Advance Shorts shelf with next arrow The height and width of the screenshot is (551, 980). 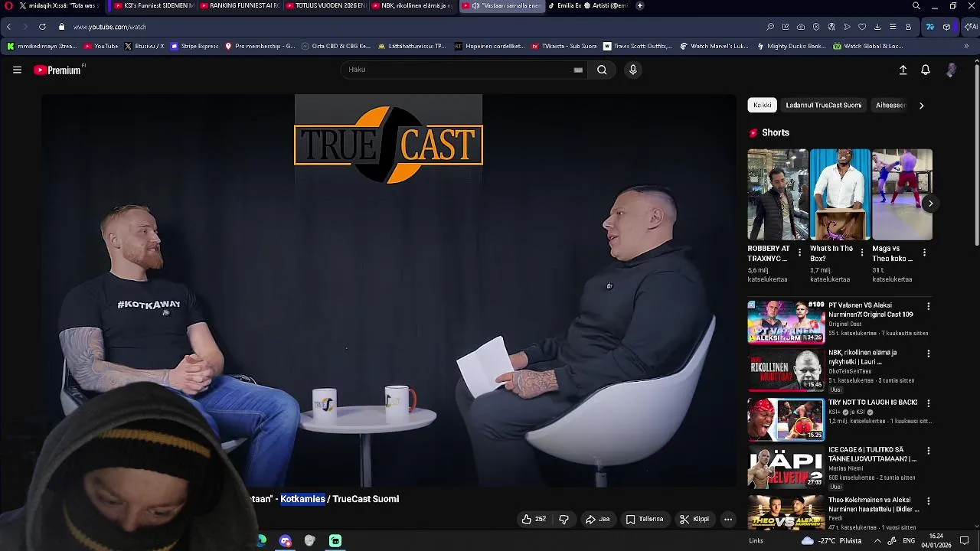(x=930, y=204)
